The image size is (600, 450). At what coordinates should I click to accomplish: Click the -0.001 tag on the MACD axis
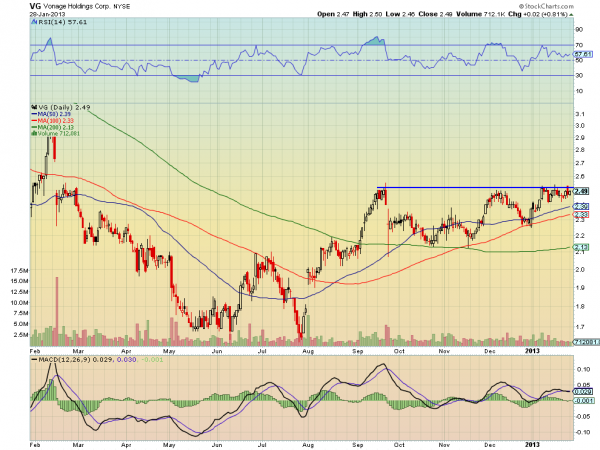click(x=584, y=401)
